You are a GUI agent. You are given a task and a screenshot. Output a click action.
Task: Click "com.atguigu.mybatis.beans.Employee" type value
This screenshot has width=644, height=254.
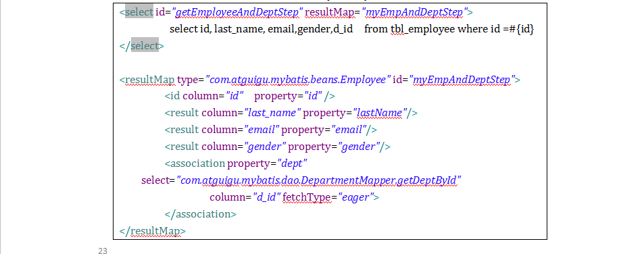pyautogui.click(x=297, y=80)
